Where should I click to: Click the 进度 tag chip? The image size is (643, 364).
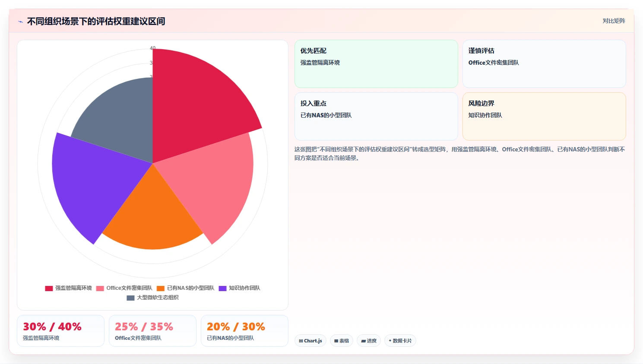pos(369,341)
